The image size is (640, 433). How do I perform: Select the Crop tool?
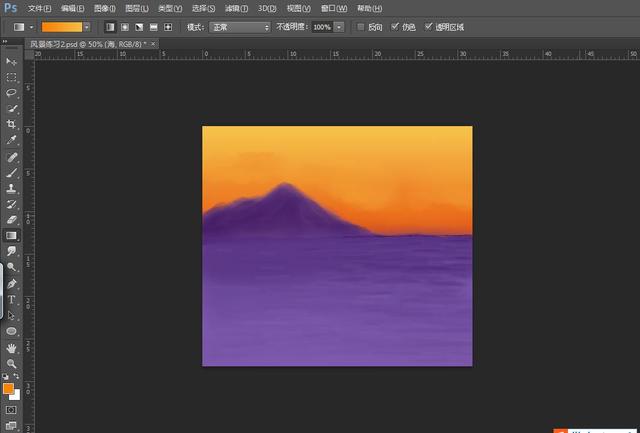click(x=12, y=124)
